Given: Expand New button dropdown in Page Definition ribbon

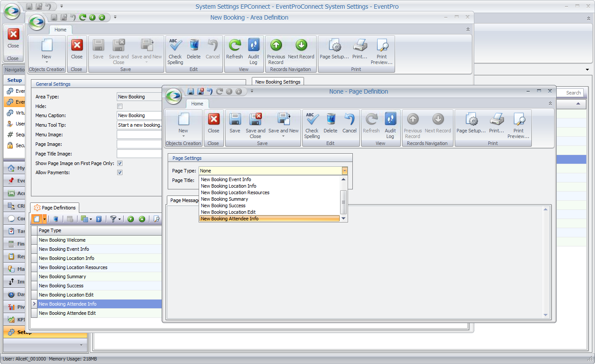Looking at the screenshot, I should pyautogui.click(x=183, y=136).
